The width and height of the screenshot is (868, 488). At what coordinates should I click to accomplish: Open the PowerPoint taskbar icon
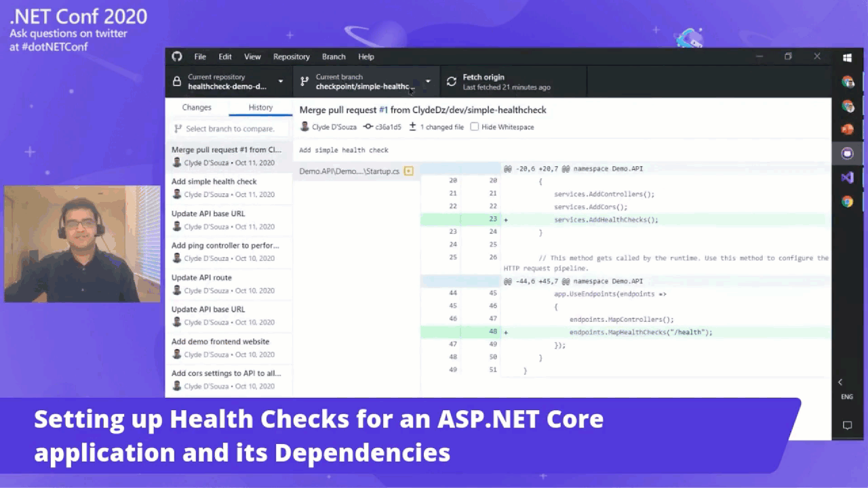[847, 129]
